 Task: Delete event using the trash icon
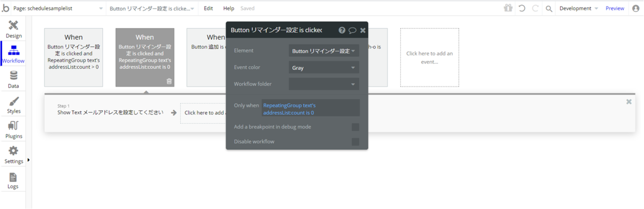(x=169, y=81)
